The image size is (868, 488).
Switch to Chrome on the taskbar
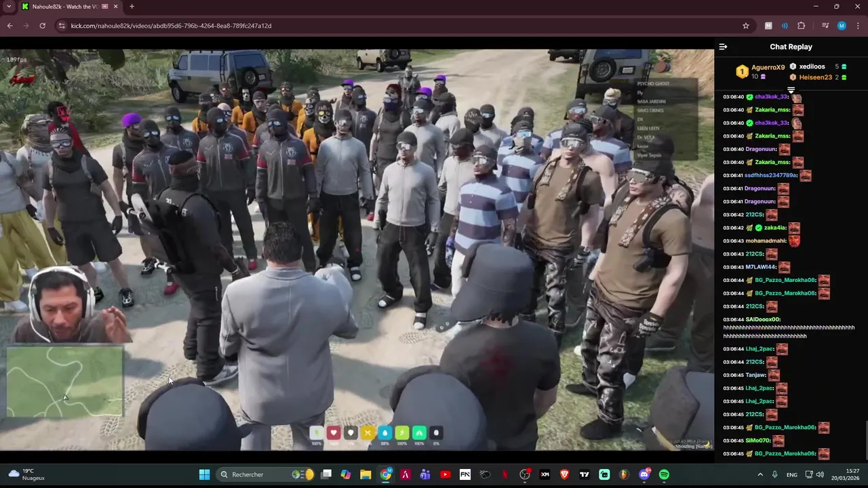(386, 474)
